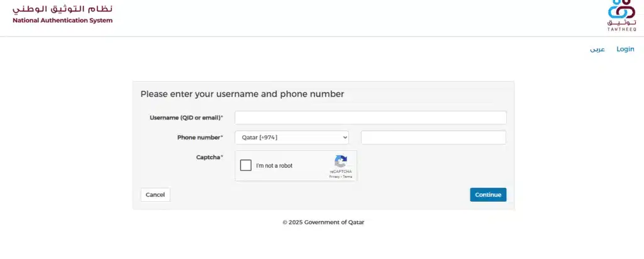Open the reCAPTCHA Terms link
The image size is (644, 259).
click(348, 177)
